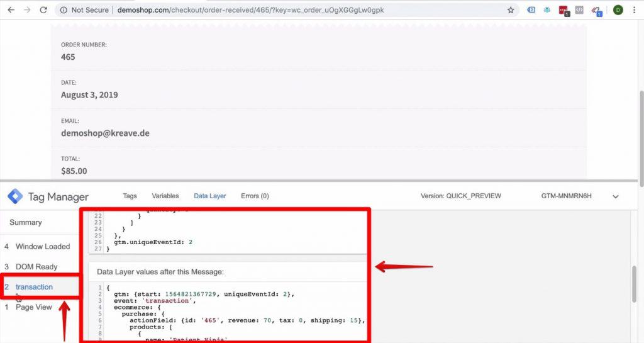Screen dimensions: 644x343
Task: Click the Tag Manager diamond logo
Action: coord(15,196)
